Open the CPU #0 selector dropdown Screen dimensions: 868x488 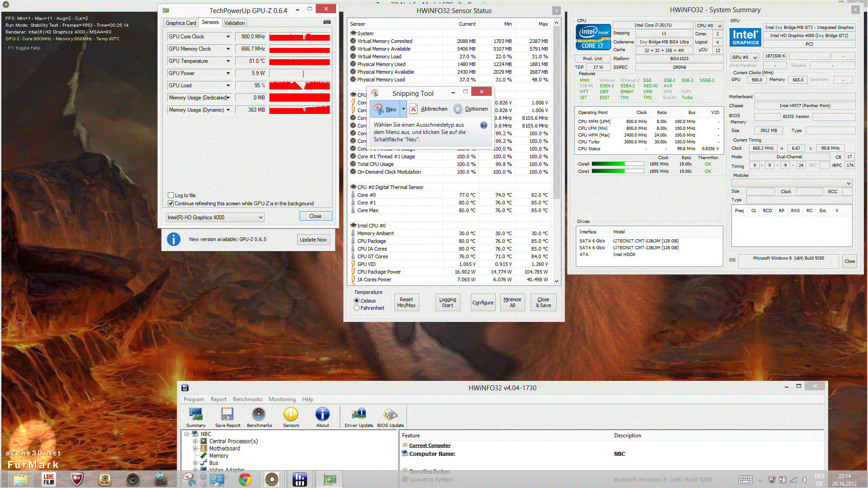click(709, 25)
